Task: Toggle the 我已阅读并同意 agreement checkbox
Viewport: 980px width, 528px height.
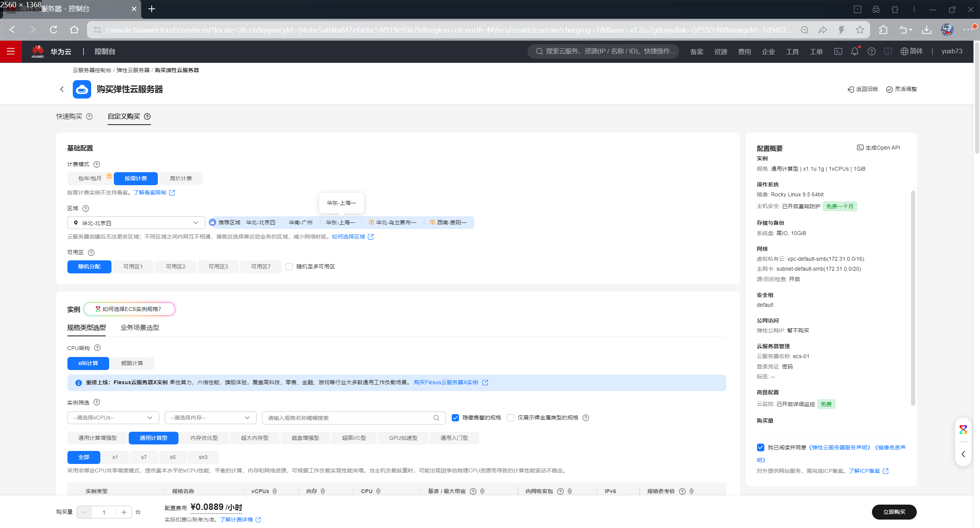Action: coord(760,447)
